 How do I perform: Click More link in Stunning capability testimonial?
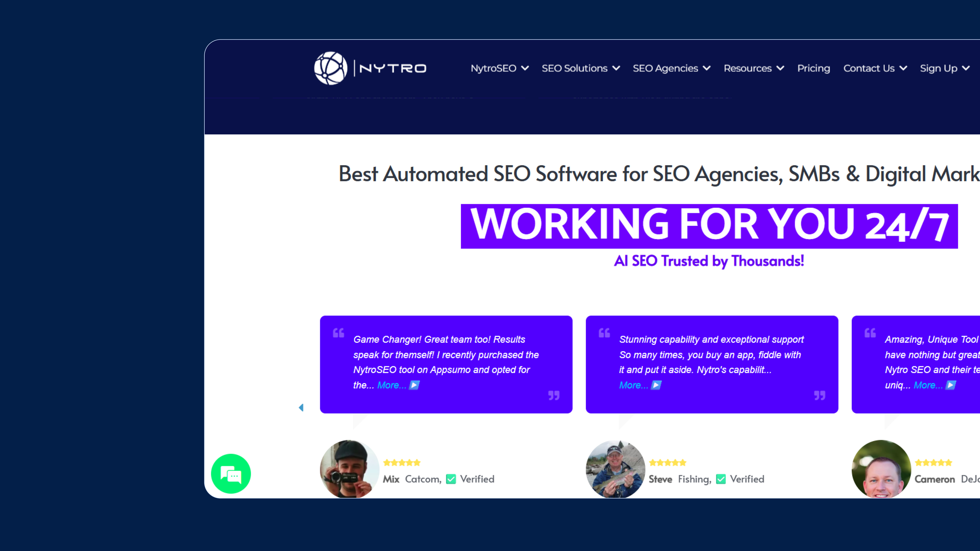click(633, 385)
